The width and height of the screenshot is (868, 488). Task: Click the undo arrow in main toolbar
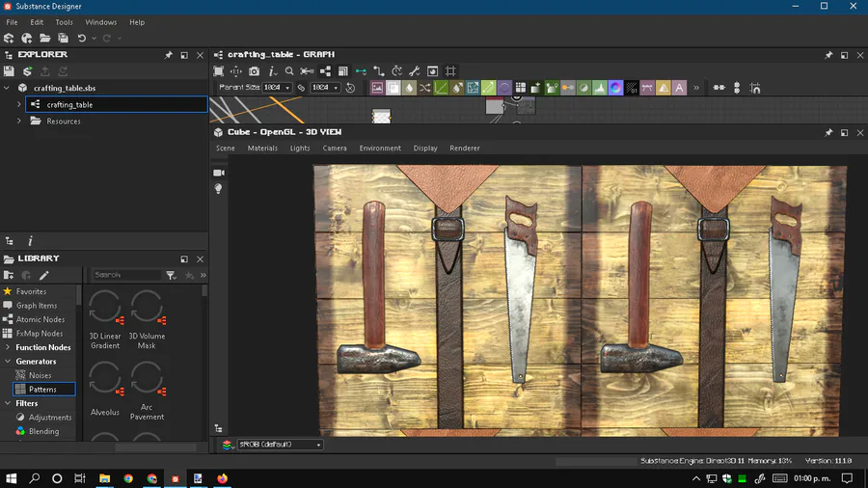point(82,39)
